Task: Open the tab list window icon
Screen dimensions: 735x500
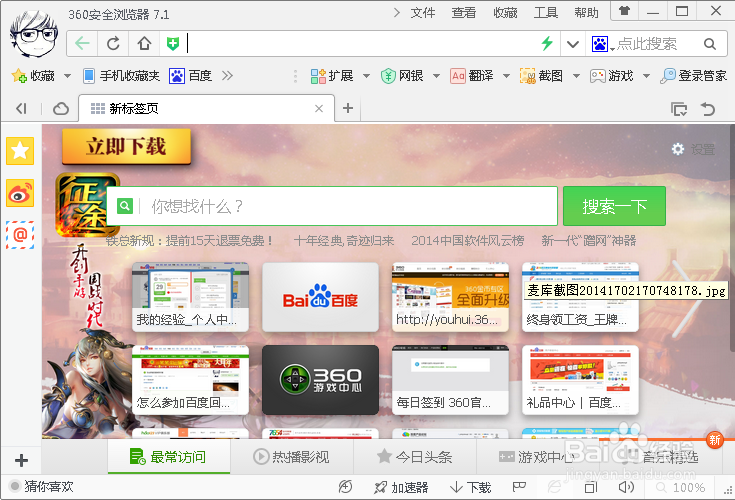Action: tap(679, 109)
